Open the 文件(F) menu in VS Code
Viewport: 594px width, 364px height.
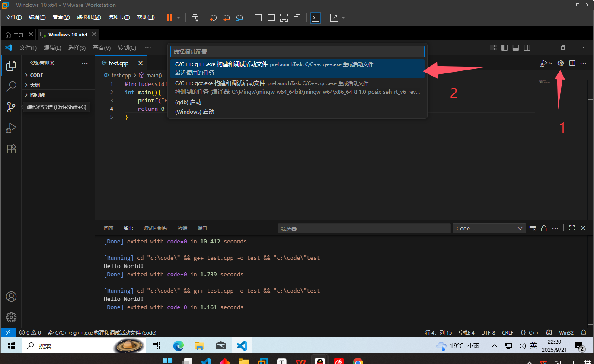tap(28, 48)
